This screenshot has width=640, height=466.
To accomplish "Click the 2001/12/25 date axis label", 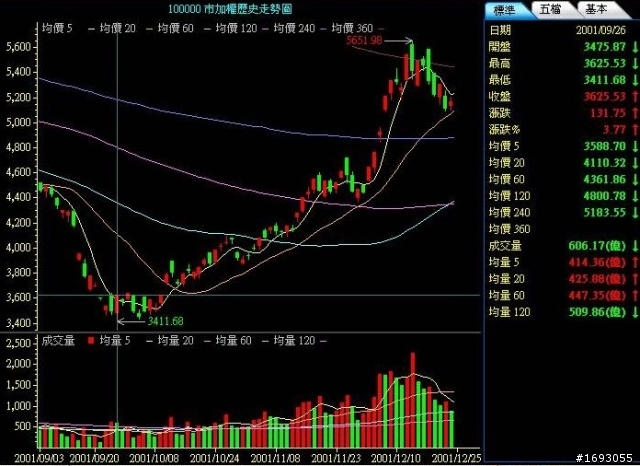I will point(457,458).
